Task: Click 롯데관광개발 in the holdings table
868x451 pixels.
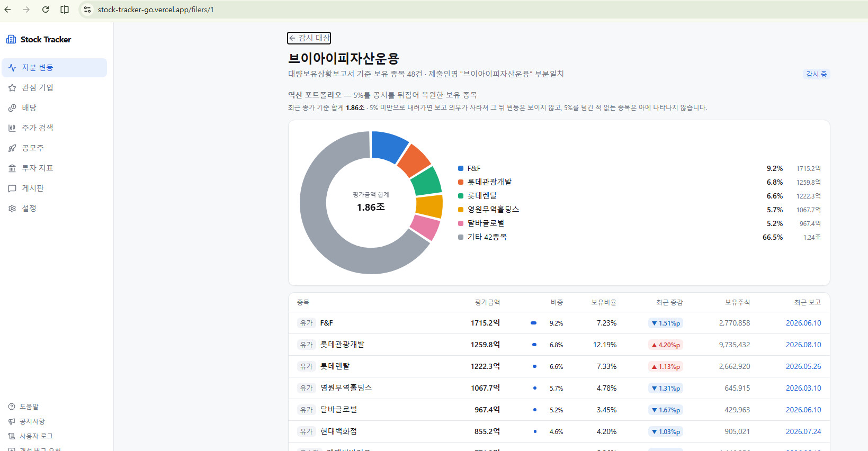Action: (342, 345)
